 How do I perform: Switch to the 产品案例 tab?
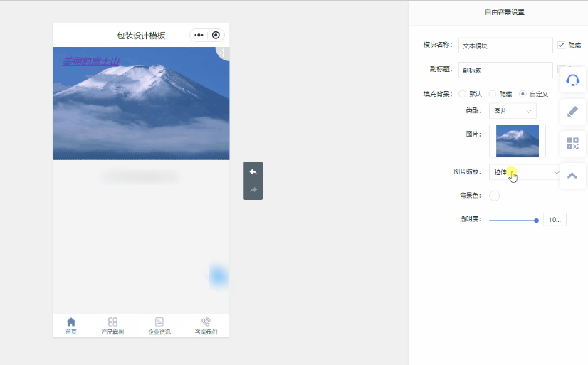[112, 326]
